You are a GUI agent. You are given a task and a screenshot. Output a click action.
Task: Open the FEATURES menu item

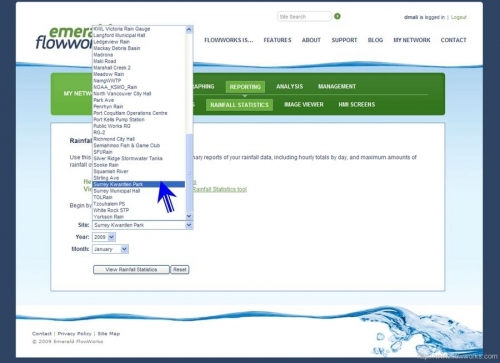click(277, 40)
